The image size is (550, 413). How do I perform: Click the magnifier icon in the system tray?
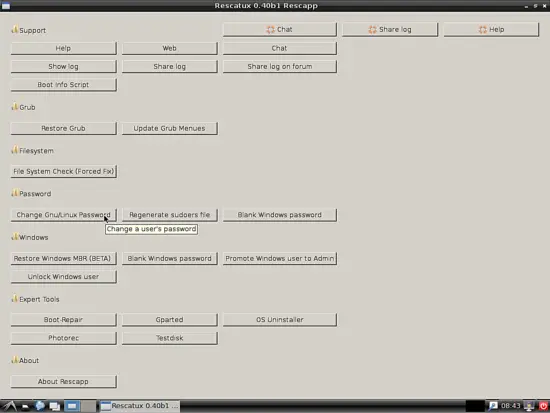click(x=493, y=406)
